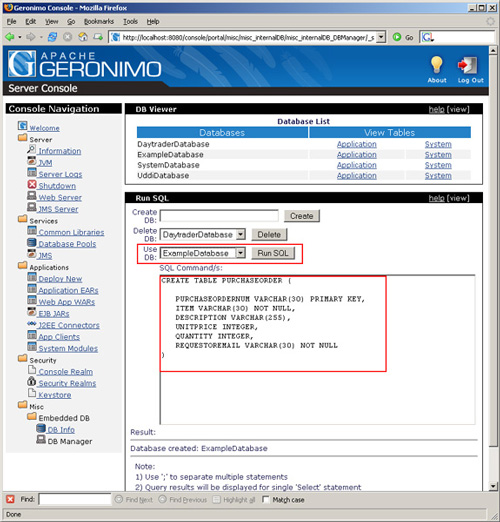Click inside the SQL Commands text area
This screenshot has height=522, width=500.
click(318, 350)
